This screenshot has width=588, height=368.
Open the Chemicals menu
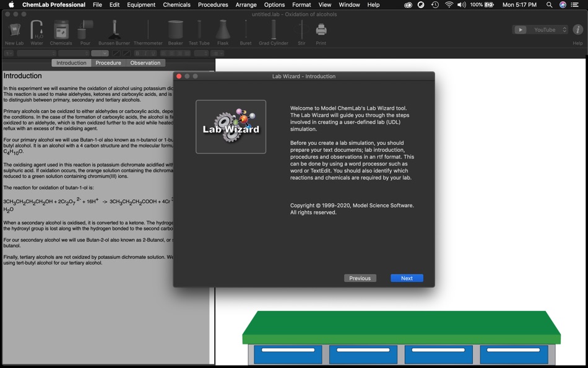point(176,5)
